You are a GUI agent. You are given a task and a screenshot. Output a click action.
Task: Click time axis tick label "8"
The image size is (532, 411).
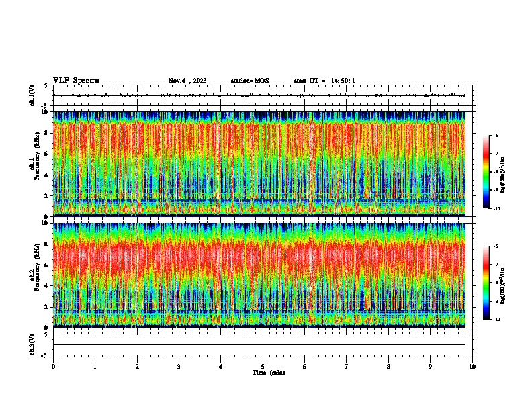click(388, 367)
